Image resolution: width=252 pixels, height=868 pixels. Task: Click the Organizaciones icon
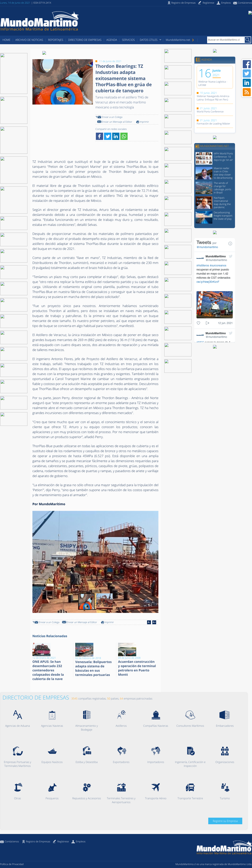coord(225,751)
